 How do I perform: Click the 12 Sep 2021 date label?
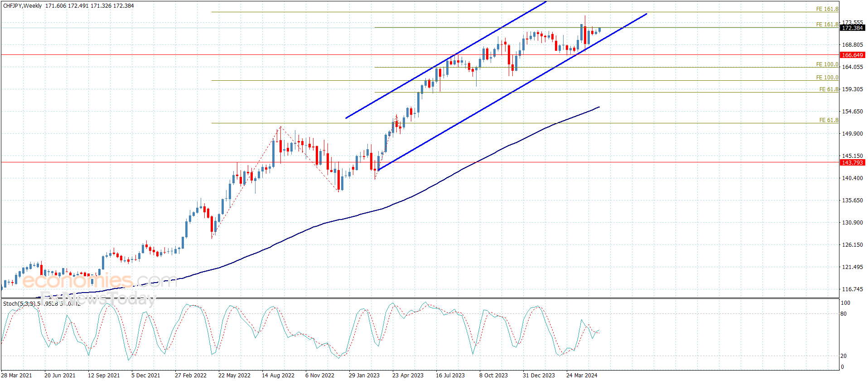pyautogui.click(x=104, y=376)
